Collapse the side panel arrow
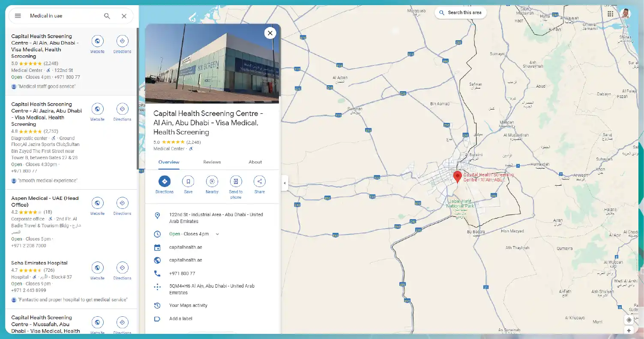644x339 pixels. tap(285, 183)
